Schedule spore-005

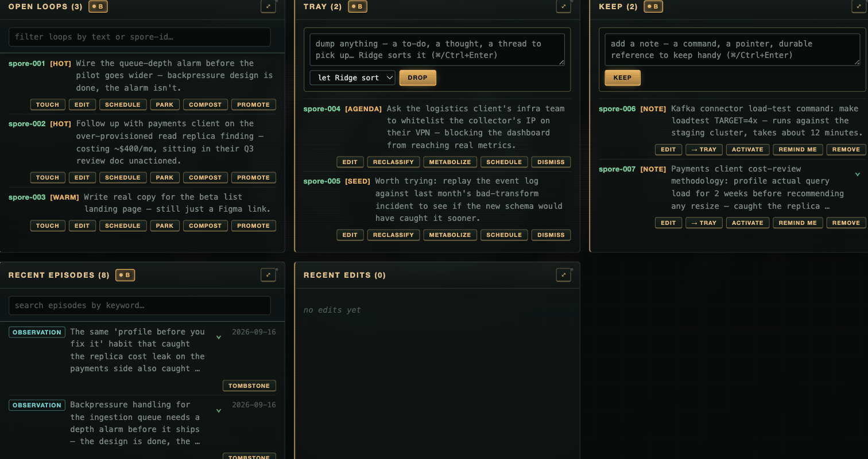pyautogui.click(x=504, y=235)
